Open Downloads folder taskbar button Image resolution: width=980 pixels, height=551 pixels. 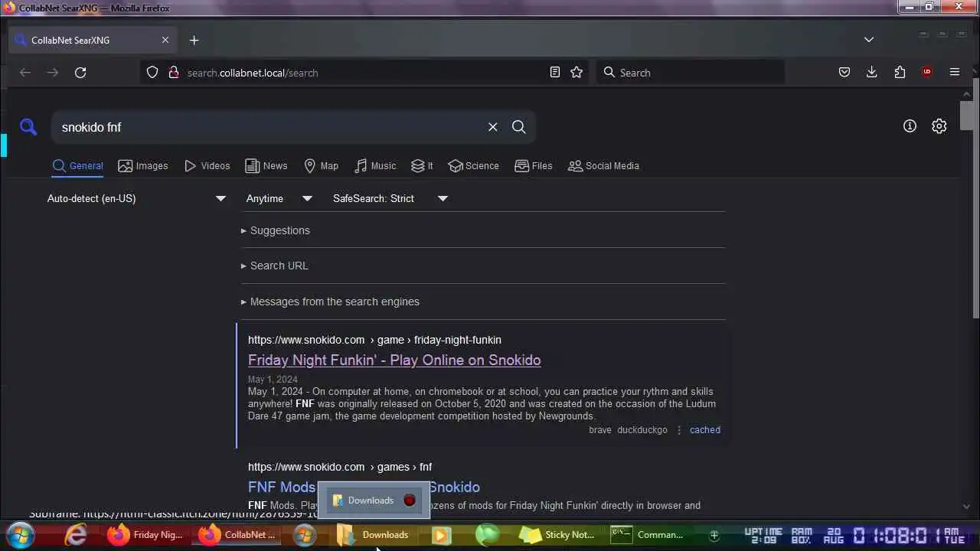374,535
